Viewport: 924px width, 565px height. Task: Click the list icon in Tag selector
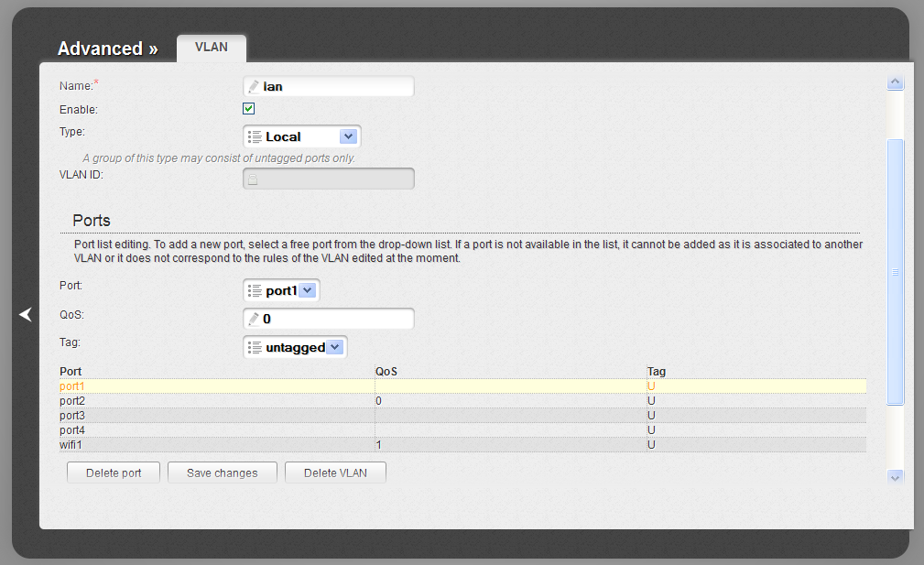coord(255,348)
